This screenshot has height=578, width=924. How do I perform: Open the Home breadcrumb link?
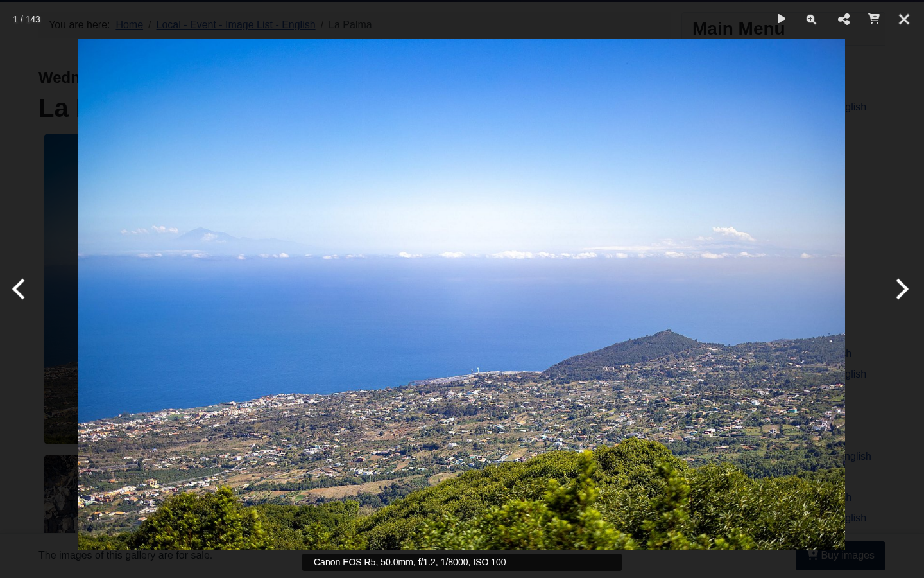tap(129, 24)
